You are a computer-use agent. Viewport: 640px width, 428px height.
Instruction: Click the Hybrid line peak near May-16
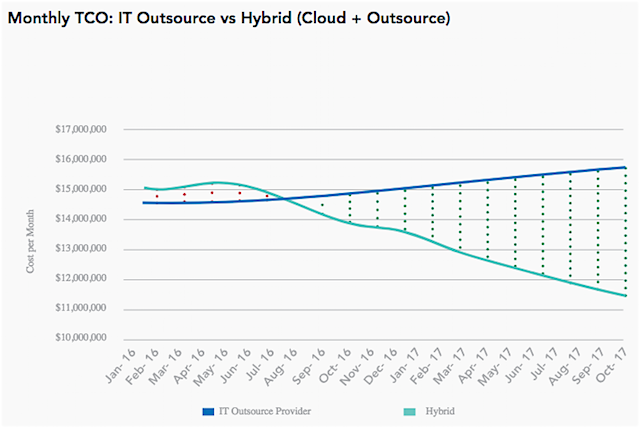[222, 183]
